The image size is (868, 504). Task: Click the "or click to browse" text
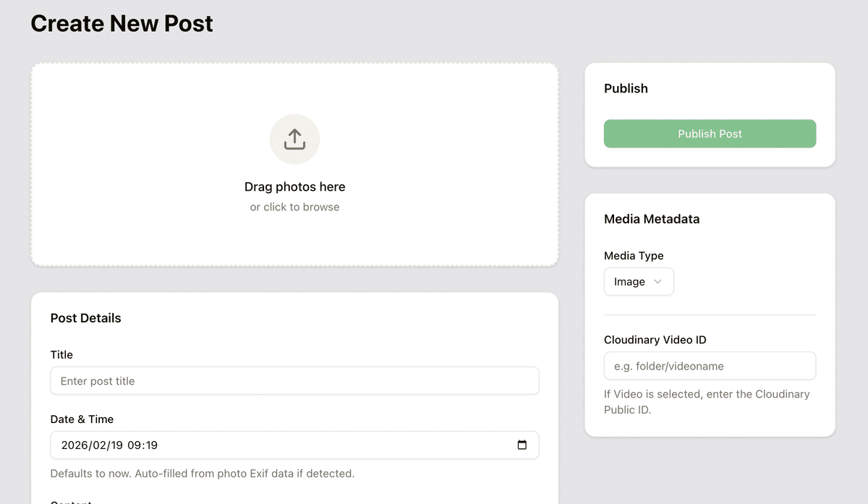294,208
